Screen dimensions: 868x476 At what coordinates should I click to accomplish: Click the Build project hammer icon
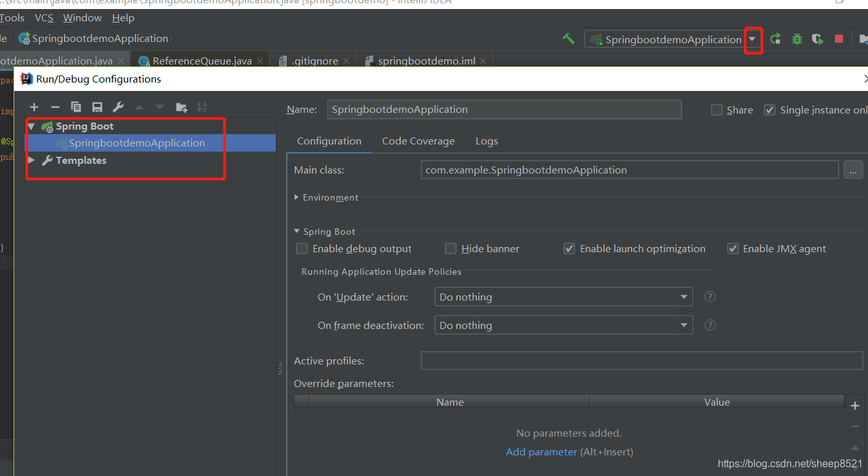(x=568, y=39)
